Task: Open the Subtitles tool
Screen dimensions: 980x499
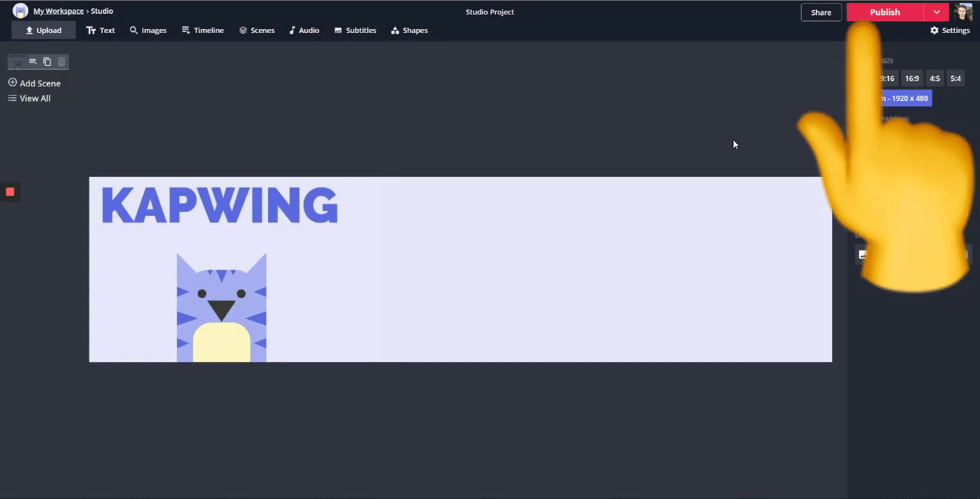Action: click(x=355, y=31)
